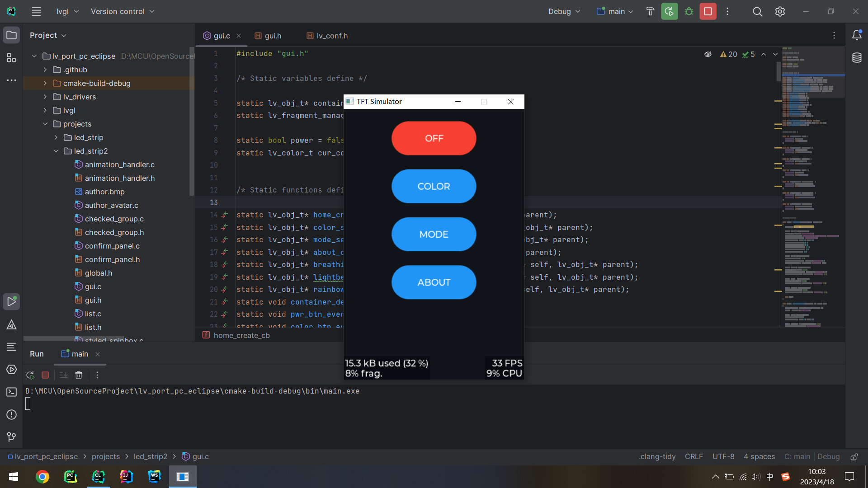Open the Problems tool window icon

(x=11, y=415)
